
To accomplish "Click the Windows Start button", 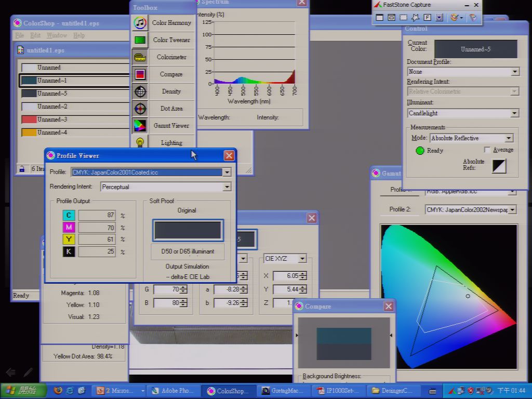I will pyautogui.click(x=23, y=391).
